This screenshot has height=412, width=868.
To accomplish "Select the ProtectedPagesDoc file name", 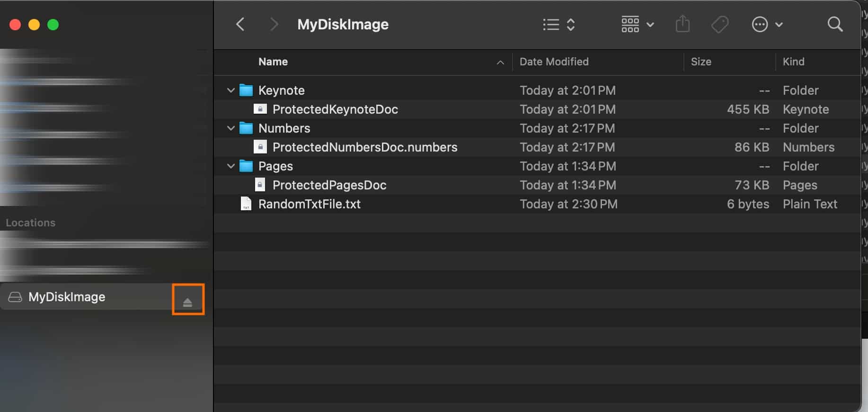I will pos(329,185).
